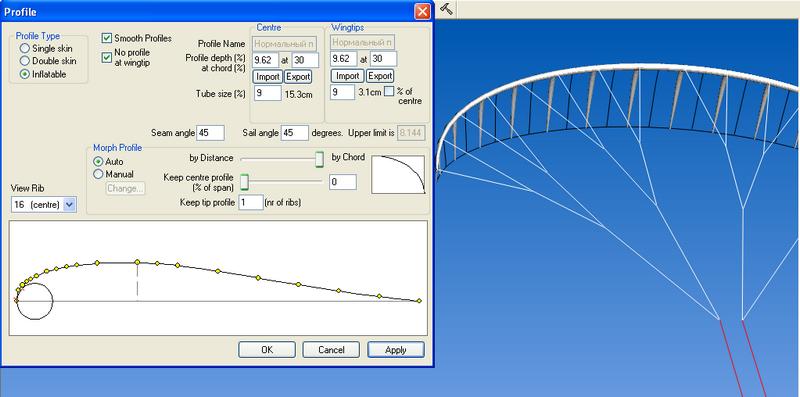
Task: Apply the profile changes
Action: 395,350
